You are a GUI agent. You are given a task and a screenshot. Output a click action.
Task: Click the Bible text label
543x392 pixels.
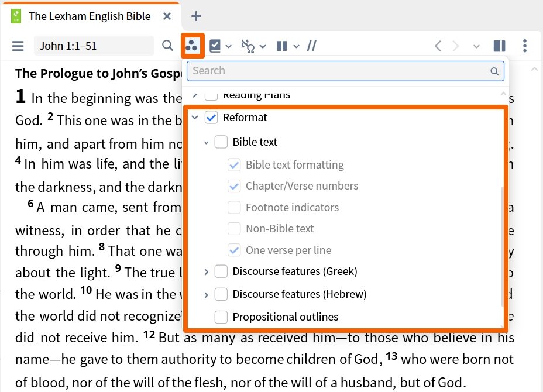point(255,142)
